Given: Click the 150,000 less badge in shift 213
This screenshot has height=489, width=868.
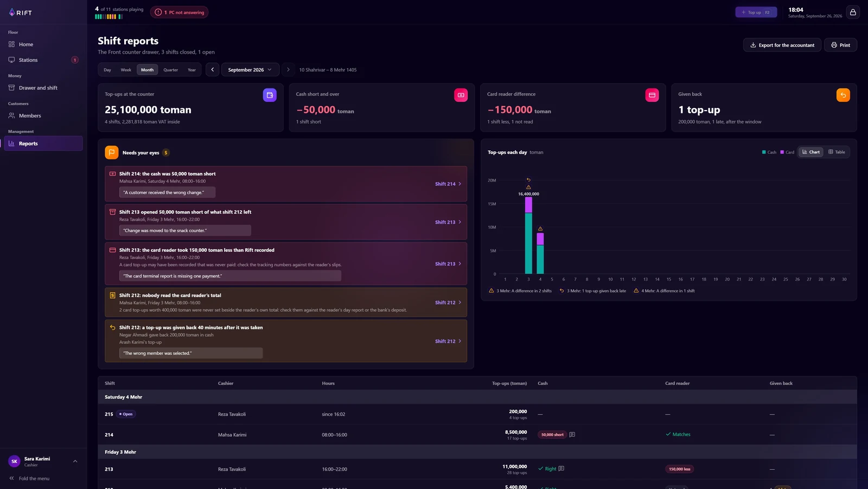Looking at the screenshot, I should click(680, 469).
